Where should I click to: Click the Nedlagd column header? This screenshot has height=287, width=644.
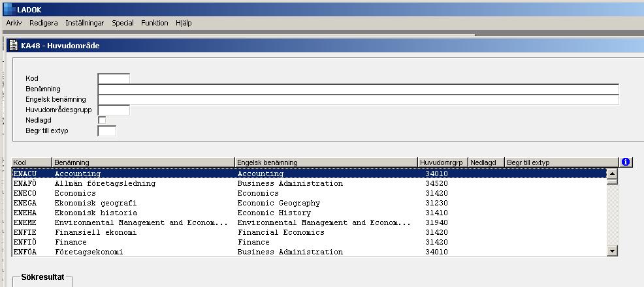click(487, 162)
